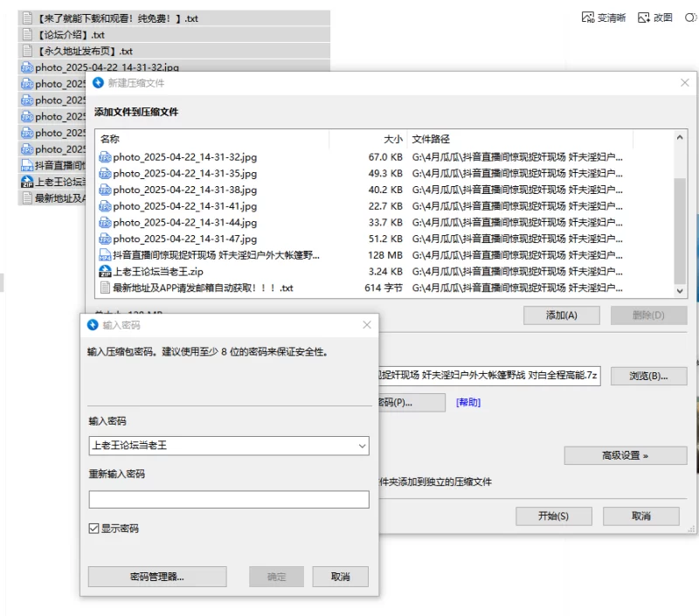The width and height of the screenshot is (699, 616).
Task: Click the size value 614 字节
Action: pyautogui.click(x=384, y=288)
